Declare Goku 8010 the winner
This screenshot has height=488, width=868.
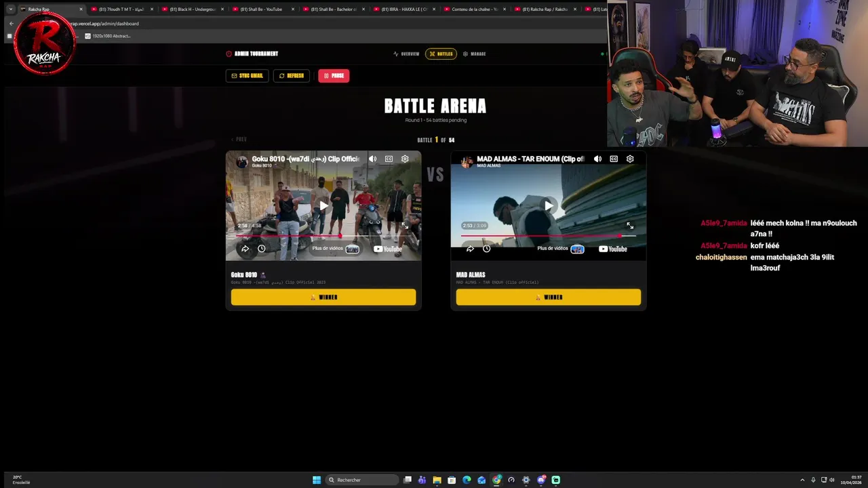click(323, 297)
